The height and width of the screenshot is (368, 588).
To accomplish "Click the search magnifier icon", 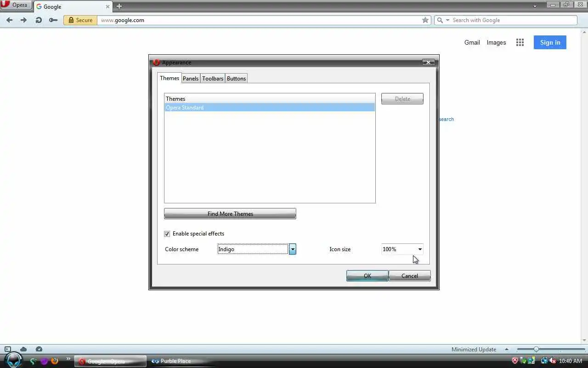I will [440, 20].
